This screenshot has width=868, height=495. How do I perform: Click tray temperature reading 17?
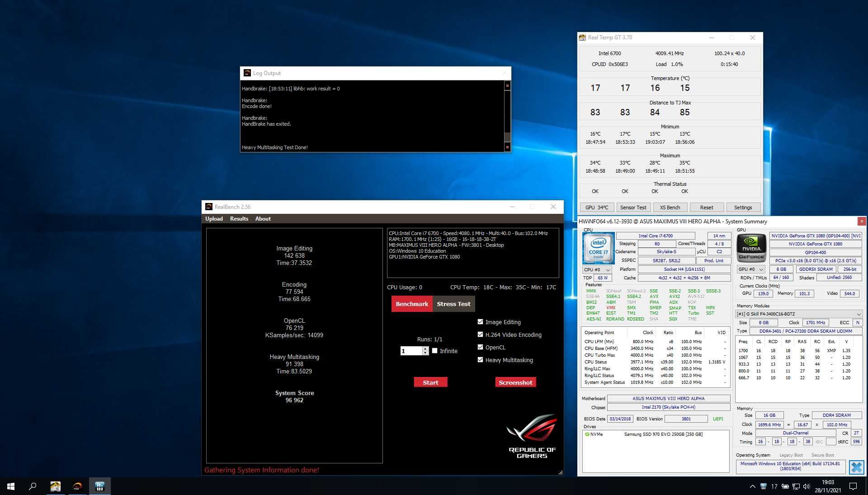pyautogui.click(x=774, y=486)
